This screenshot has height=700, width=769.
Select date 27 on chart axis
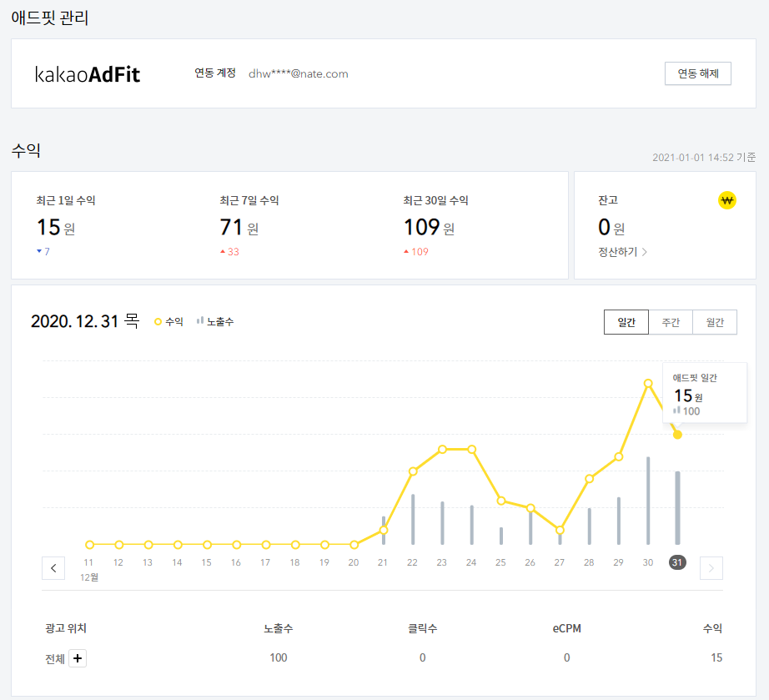point(560,562)
